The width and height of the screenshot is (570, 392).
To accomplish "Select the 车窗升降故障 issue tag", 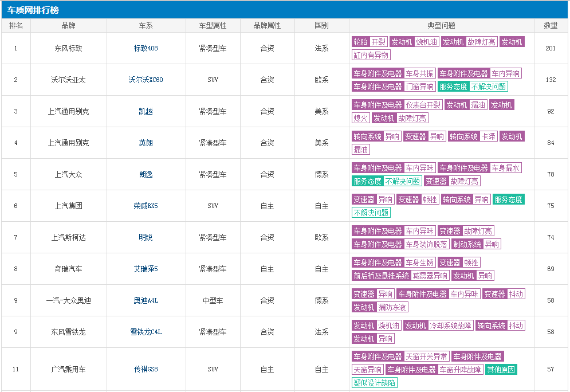I will tap(460, 370).
